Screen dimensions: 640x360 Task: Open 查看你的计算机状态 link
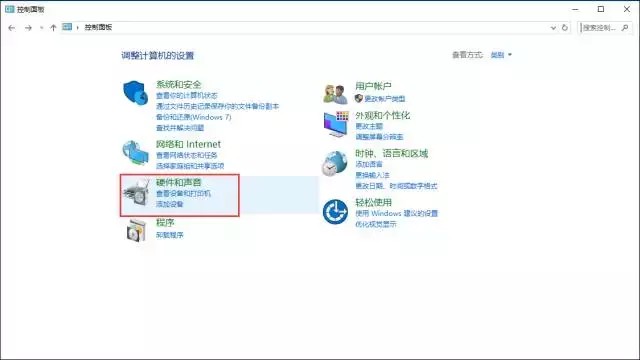coord(187,96)
